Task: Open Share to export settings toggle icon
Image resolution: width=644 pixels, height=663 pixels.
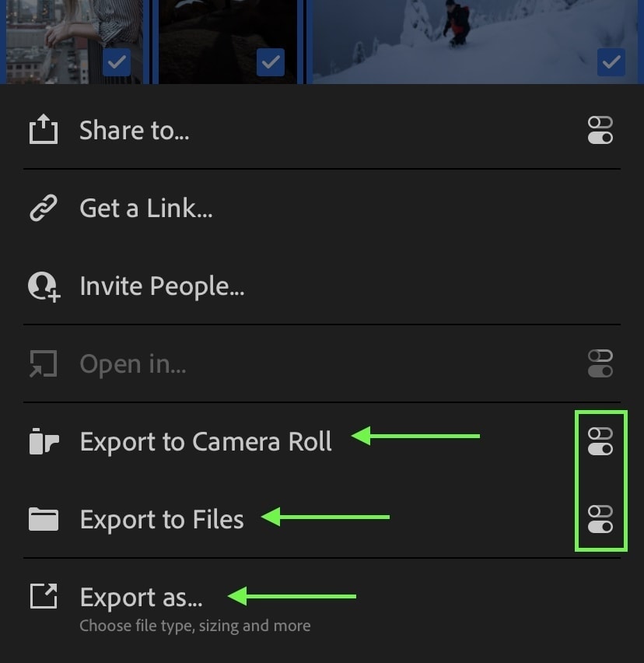Action: pos(600,130)
